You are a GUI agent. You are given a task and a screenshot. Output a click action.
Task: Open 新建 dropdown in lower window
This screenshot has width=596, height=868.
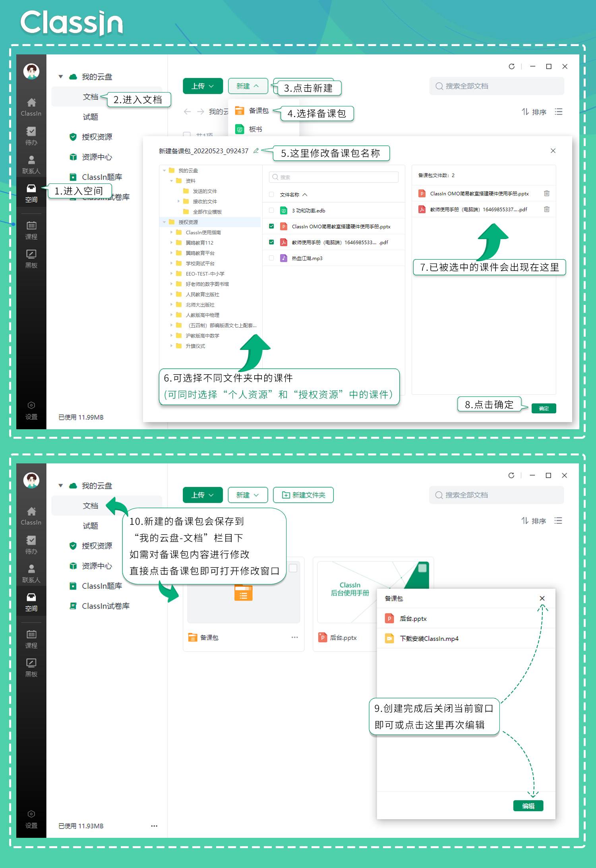click(248, 495)
